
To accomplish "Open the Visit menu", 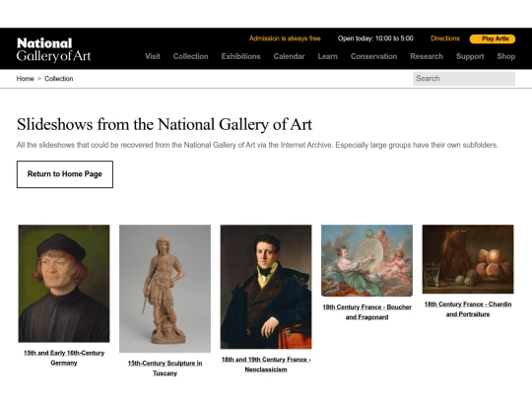I will 153,56.
